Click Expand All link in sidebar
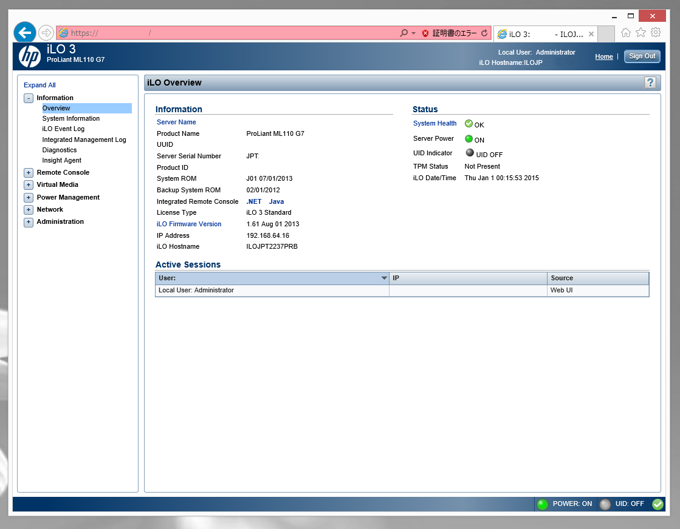The image size is (680, 529). (39, 85)
